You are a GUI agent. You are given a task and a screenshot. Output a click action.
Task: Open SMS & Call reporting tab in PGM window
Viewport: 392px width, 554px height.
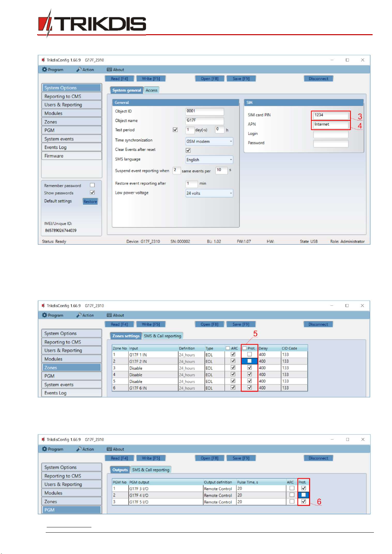click(x=151, y=470)
